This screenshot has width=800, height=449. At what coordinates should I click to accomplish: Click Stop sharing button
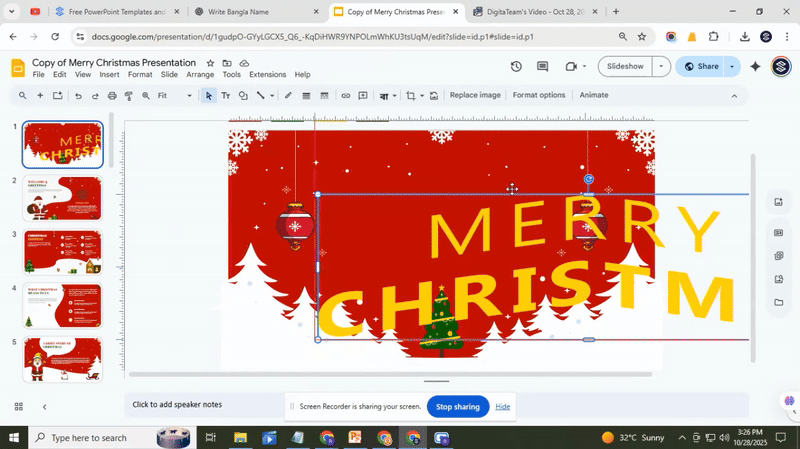coord(457,407)
